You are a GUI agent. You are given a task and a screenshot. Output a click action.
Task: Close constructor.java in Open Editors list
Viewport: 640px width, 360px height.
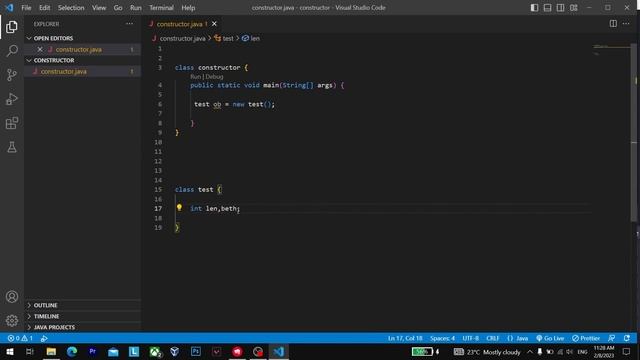[x=40, y=49]
